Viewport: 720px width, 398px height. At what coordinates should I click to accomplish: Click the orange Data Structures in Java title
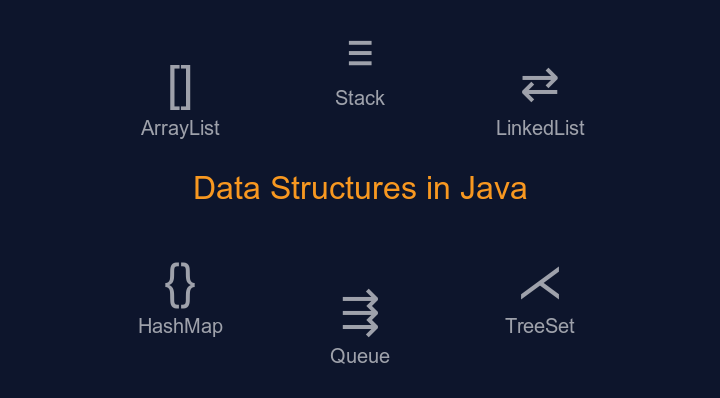pyautogui.click(x=360, y=188)
